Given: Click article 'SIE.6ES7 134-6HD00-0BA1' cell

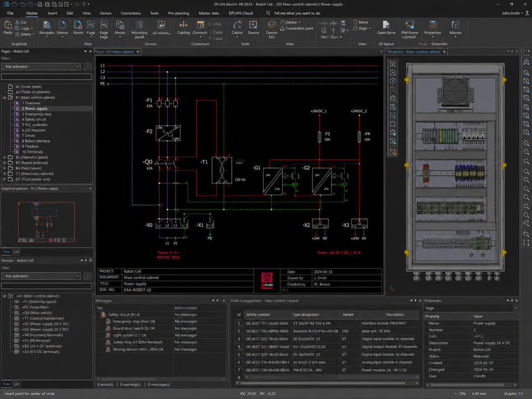Looking at the screenshot, I should pos(267,362).
